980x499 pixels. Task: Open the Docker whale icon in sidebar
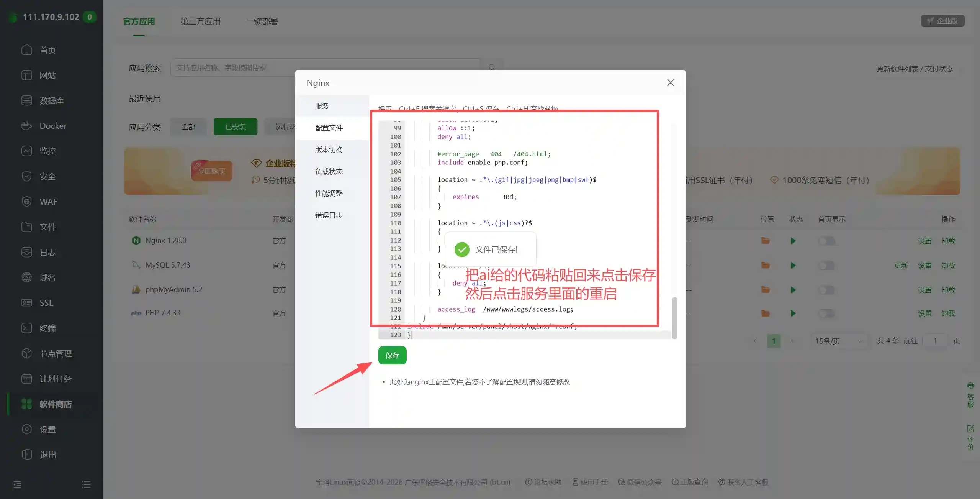pos(26,126)
